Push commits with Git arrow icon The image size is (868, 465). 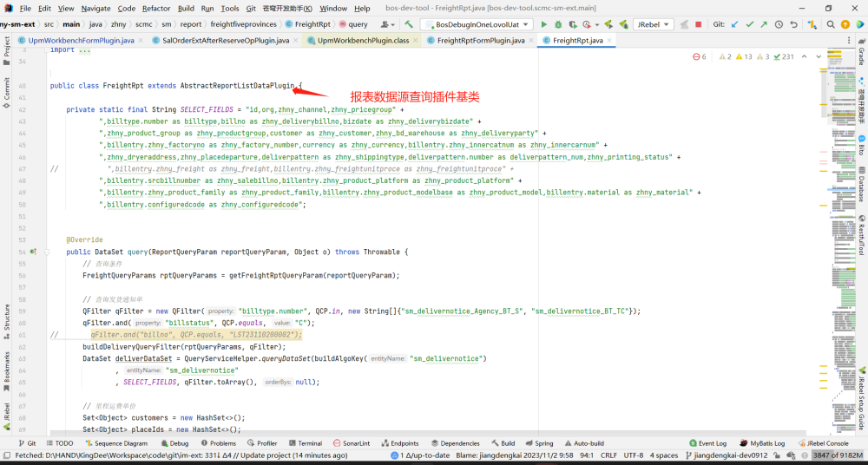[x=764, y=24]
